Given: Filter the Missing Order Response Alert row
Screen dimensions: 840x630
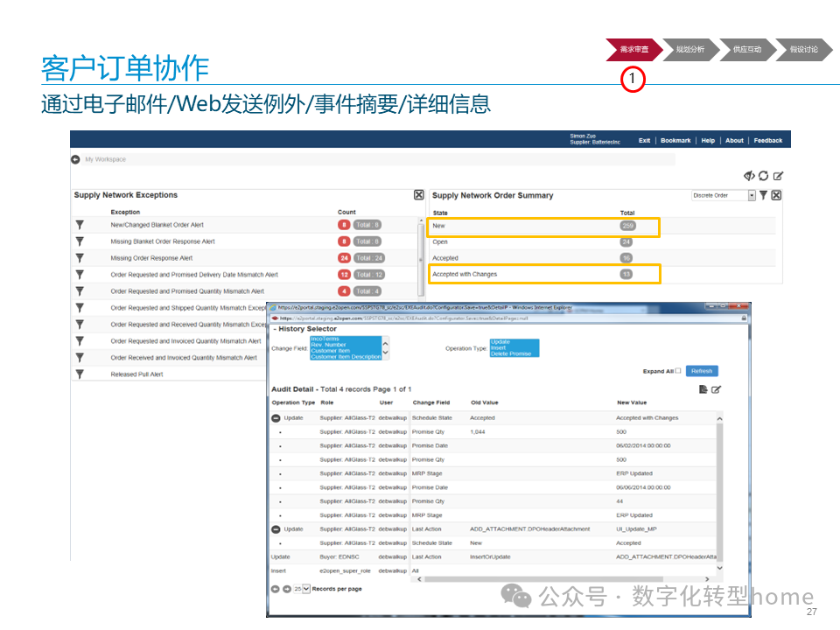Looking at the screenshot, I should point(80,258).
